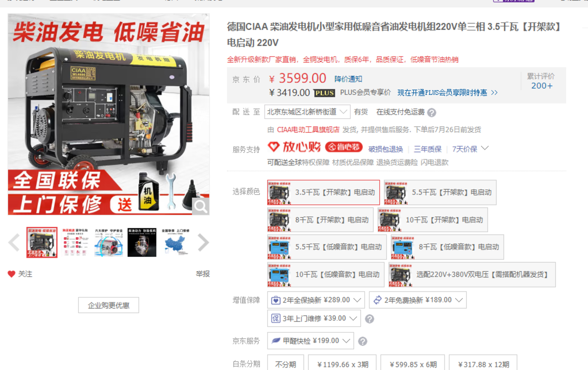This screenshot has width=588, height=370.
Task: Show next thumbnails with right arrow
Action: click(203, 243)
